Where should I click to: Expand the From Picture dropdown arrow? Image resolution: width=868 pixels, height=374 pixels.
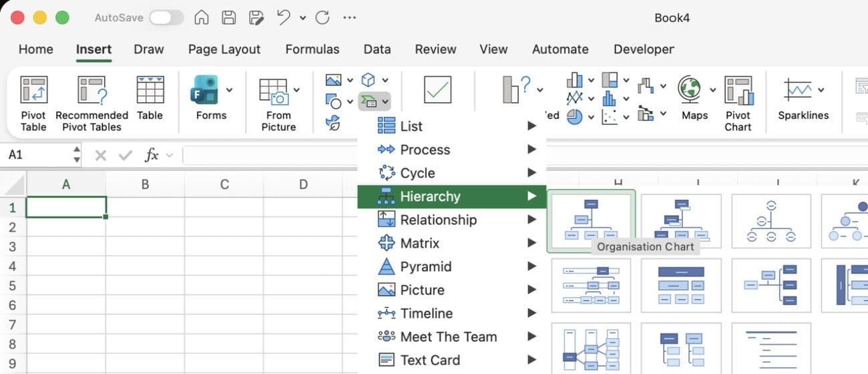coord(296,89)
